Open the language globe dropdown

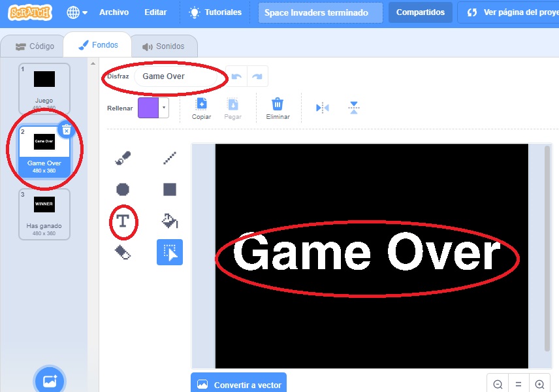[x=77, y=12]
